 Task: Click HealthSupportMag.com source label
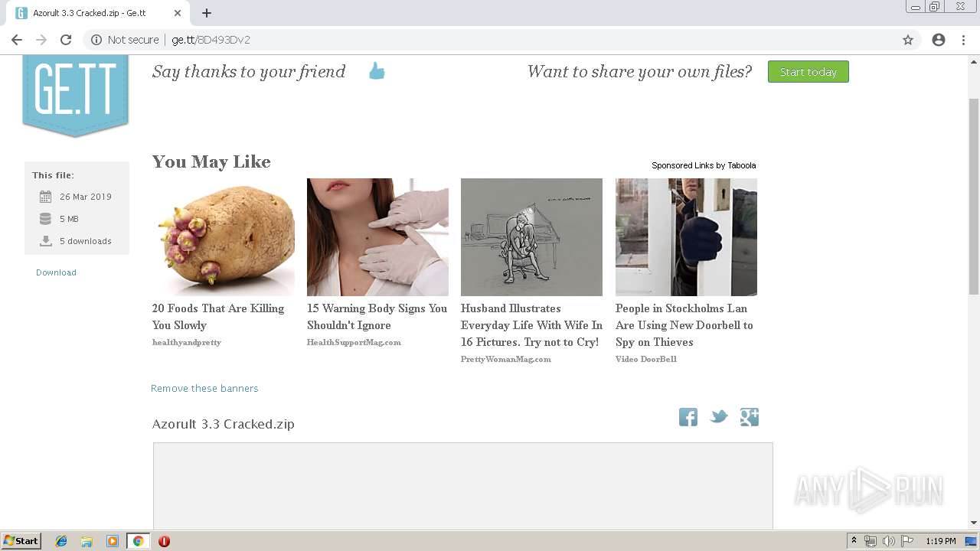(x=354, y=342)
